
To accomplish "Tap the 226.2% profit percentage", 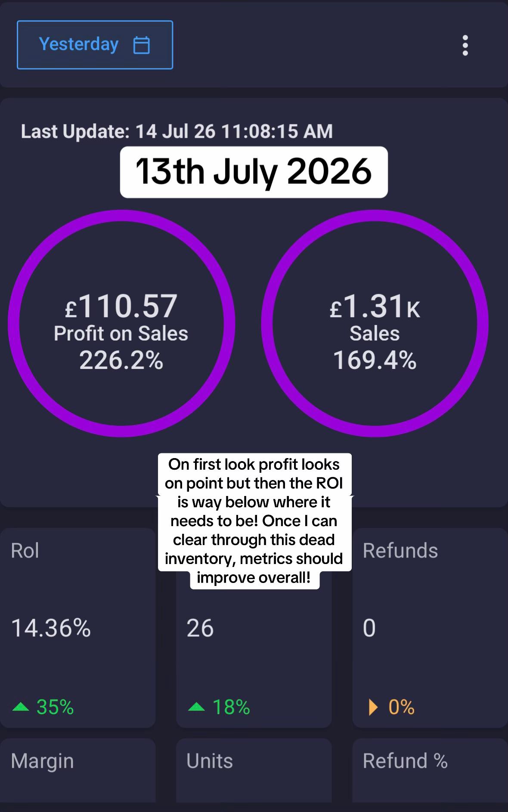I will [x=121, y=360].
